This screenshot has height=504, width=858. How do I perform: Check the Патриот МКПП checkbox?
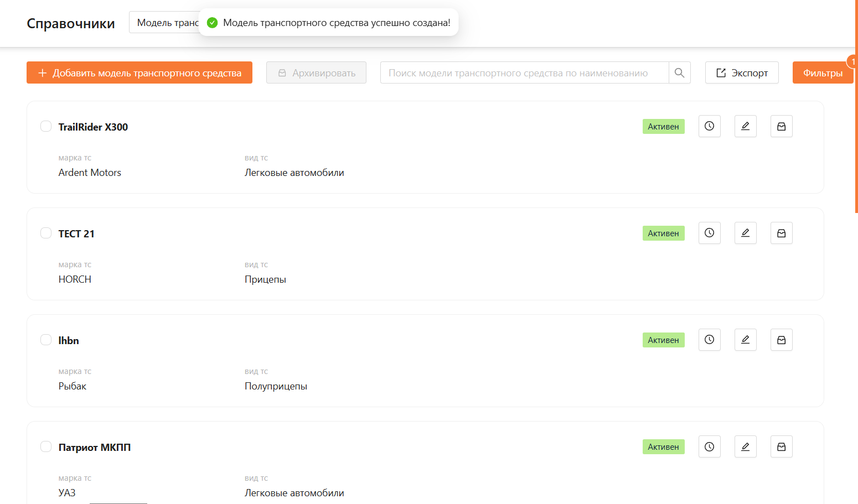46,446
